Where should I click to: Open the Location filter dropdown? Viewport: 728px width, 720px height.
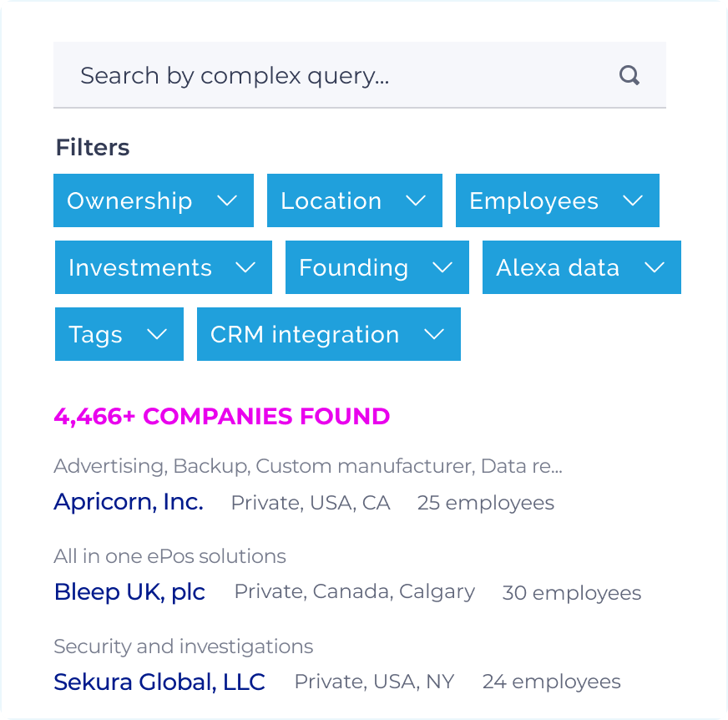(x=354, y=200)
